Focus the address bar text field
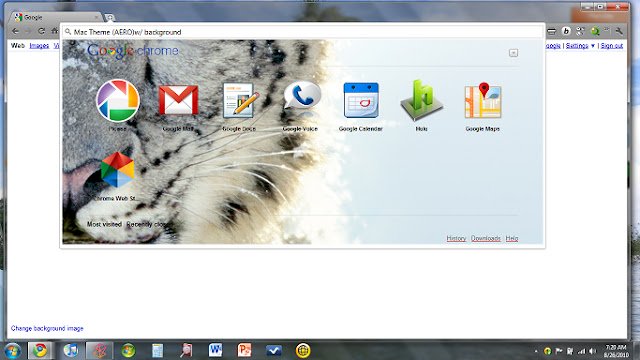Viewport: 640px width, 360px height. (x=304, y=32)
